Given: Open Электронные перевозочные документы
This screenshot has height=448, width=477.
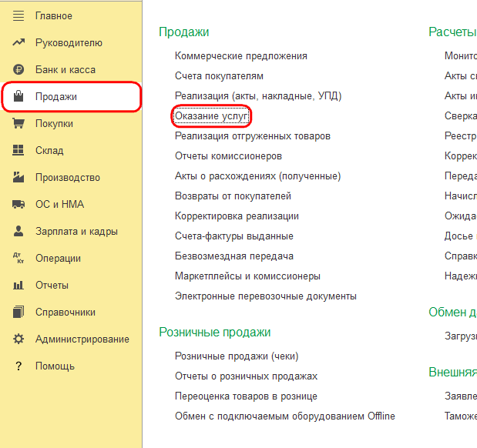Looking at the screenshot, I should (266, 296).
